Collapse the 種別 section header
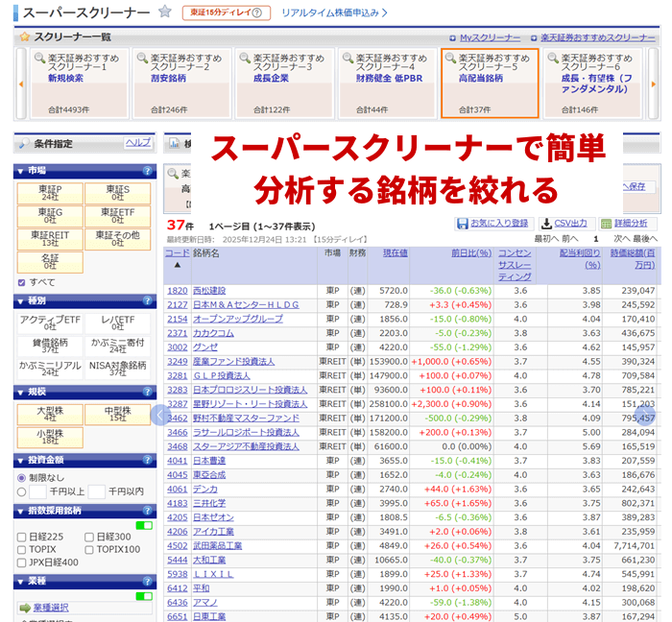672x622 pixels. click(84, 300)
